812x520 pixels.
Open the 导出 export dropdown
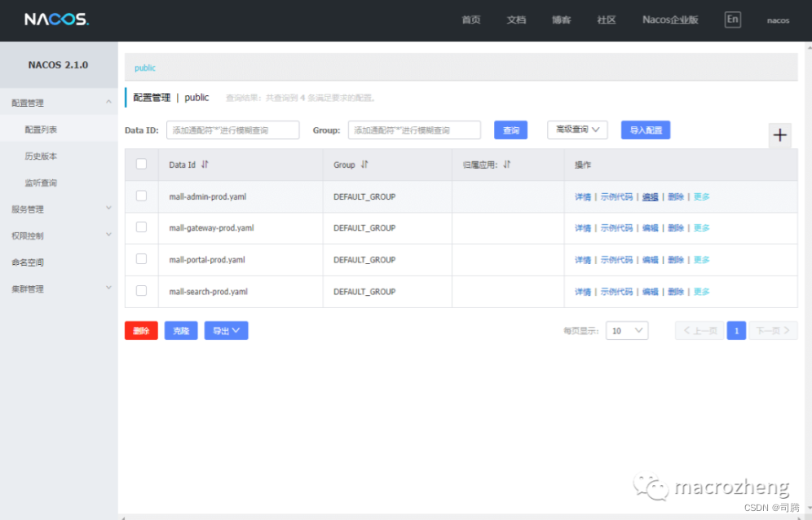[x=226, y=330]
